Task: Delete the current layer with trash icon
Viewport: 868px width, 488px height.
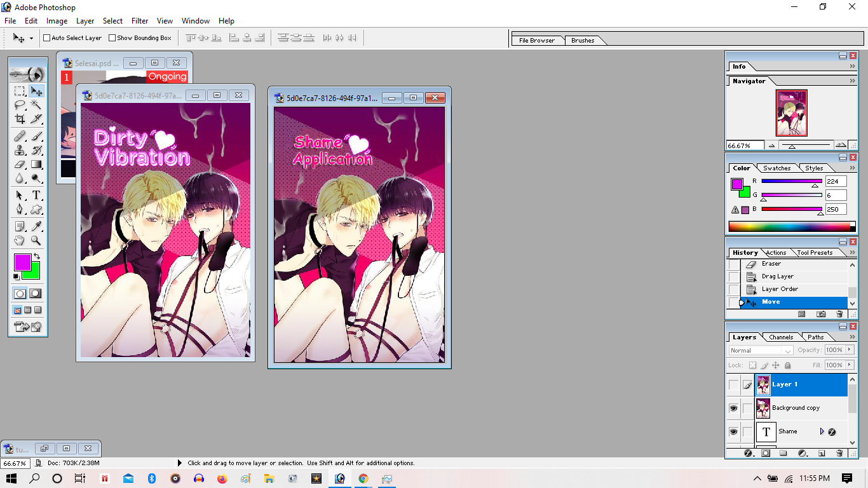Action: pos(839,453)
